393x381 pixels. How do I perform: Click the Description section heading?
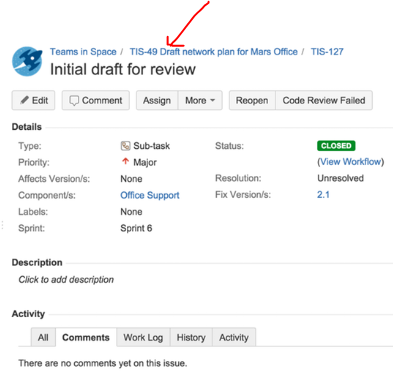pos(37,263)
